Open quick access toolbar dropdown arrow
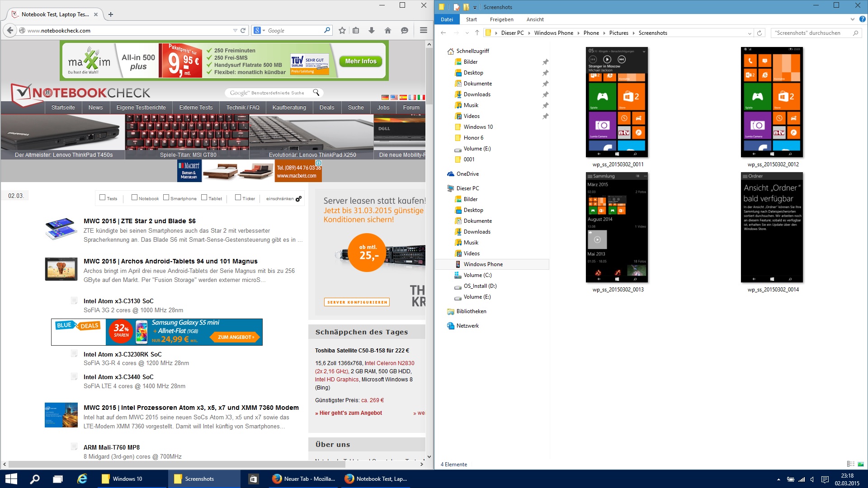 (475, 7)
